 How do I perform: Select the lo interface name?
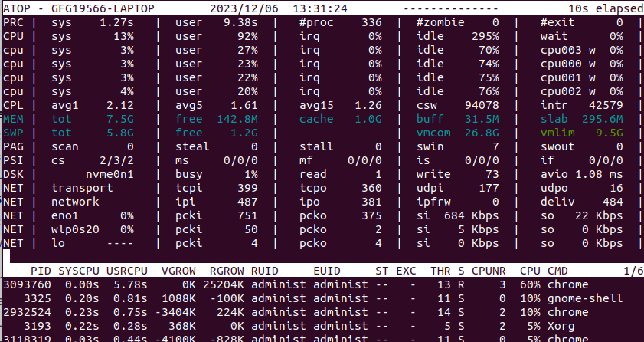[58, 243]
